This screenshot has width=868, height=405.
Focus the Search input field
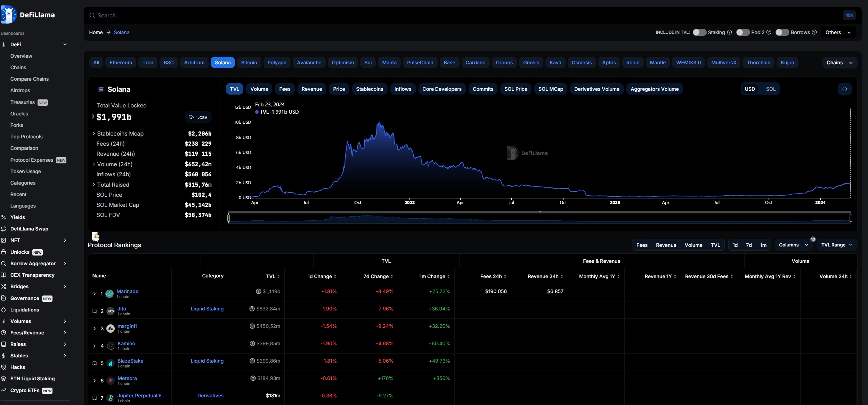click(x=472, y=15)
